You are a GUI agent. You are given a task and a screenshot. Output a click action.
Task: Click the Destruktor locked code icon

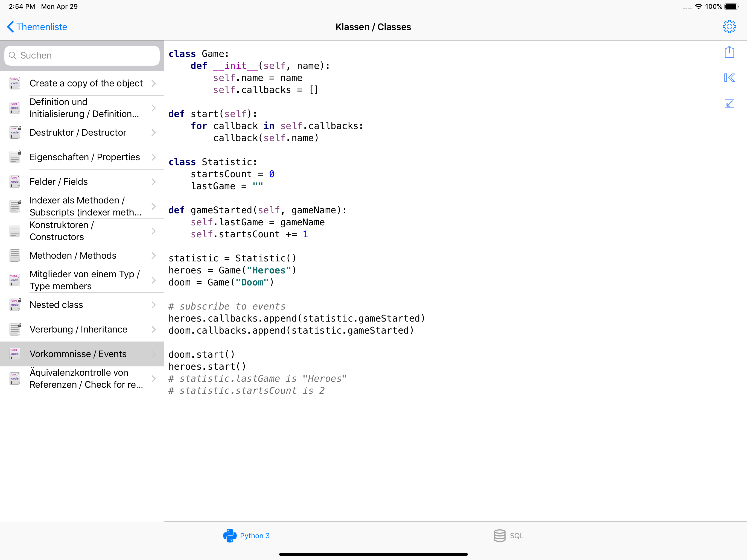15,132
